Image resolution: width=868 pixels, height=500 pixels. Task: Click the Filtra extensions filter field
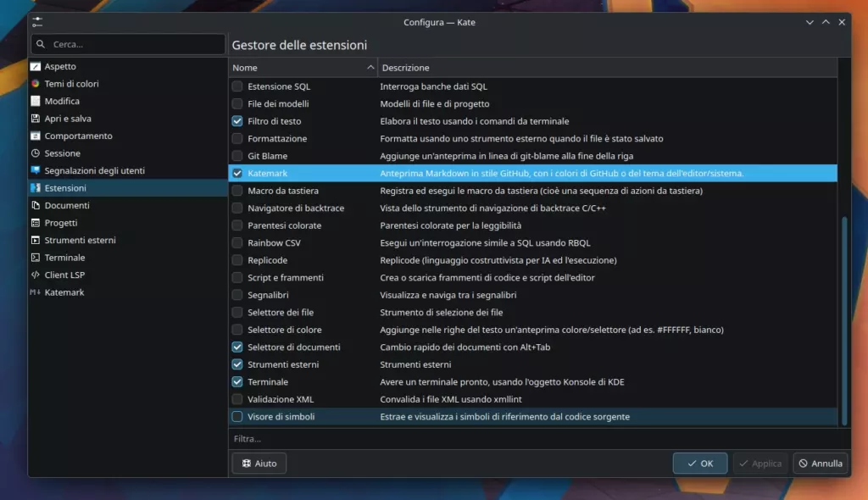tap(532, 438)
